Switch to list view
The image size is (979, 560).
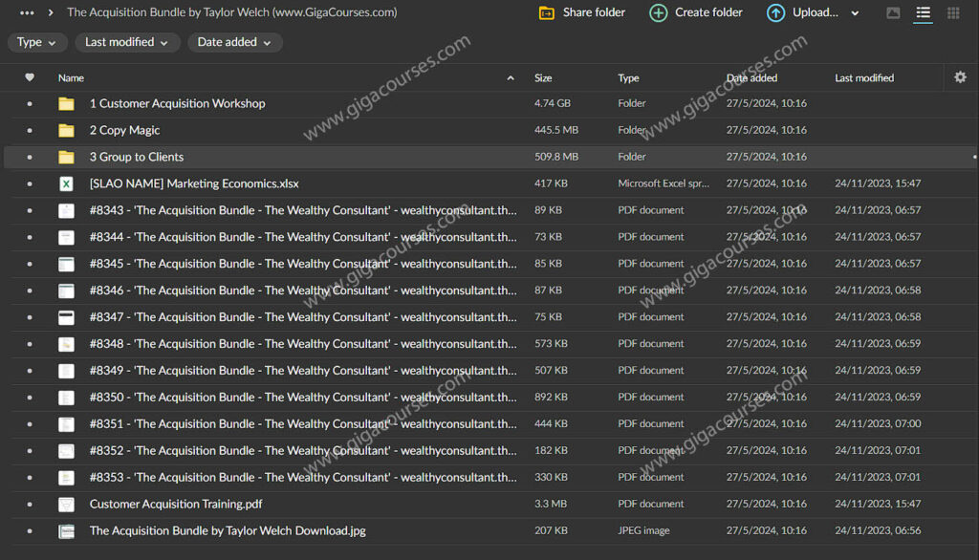pos(923,12)
